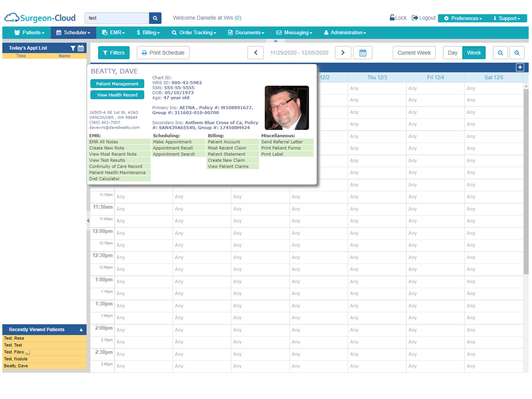Viewport: 532px width, 399px height.
Task: Open the Preferences menu
Action: 463,18
